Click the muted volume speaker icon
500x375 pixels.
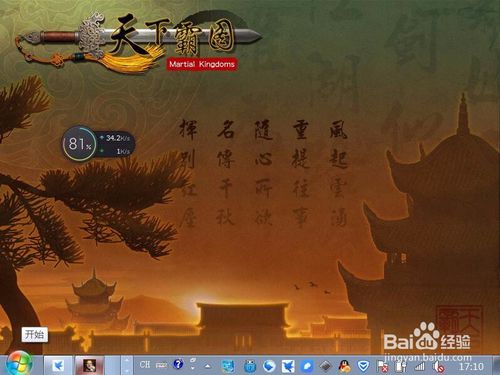[x=439, y=367]
